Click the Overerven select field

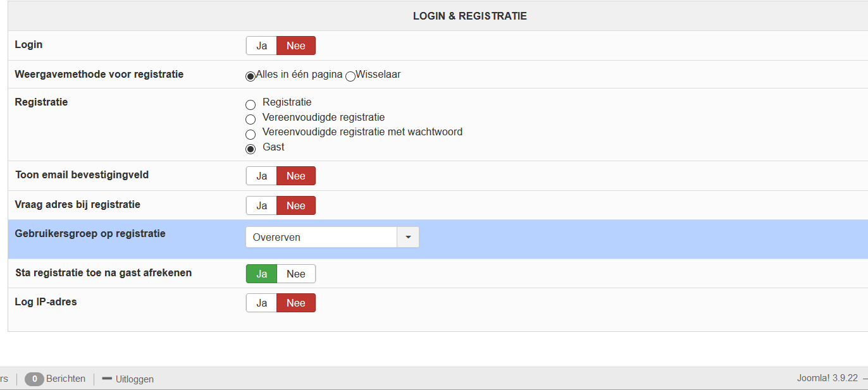pyautogui.click(x=321, y=238)
